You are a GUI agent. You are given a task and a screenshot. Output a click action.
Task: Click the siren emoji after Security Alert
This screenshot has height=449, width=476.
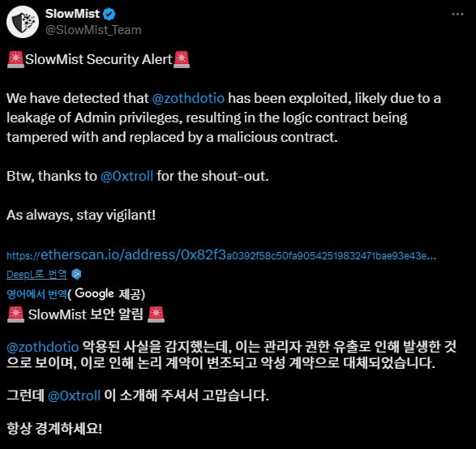[182, 59]
